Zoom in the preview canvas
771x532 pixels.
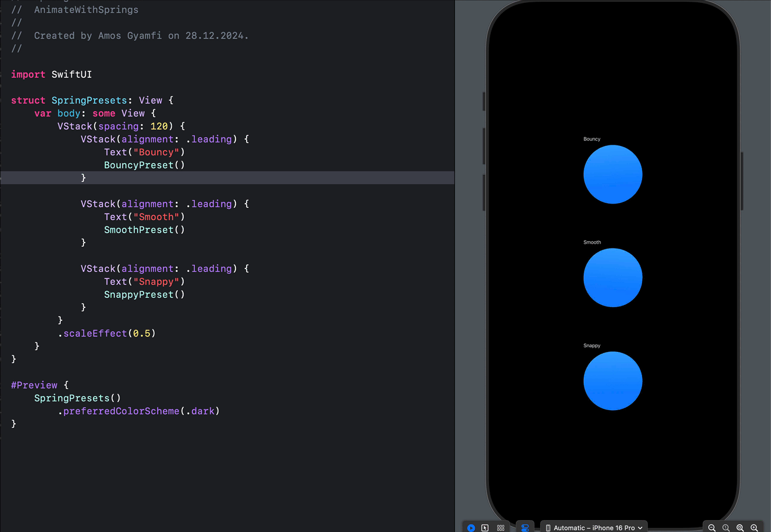(x=755, y=528)
